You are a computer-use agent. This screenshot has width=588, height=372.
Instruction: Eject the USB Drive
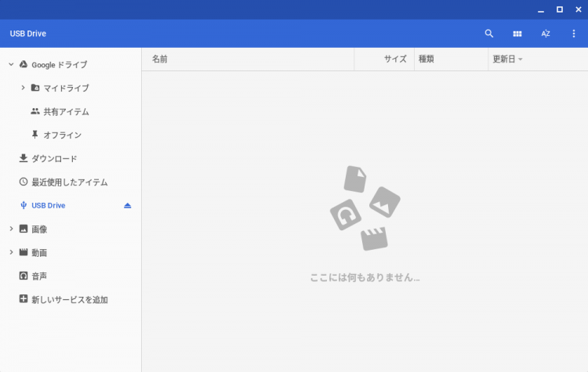(128, 206)
